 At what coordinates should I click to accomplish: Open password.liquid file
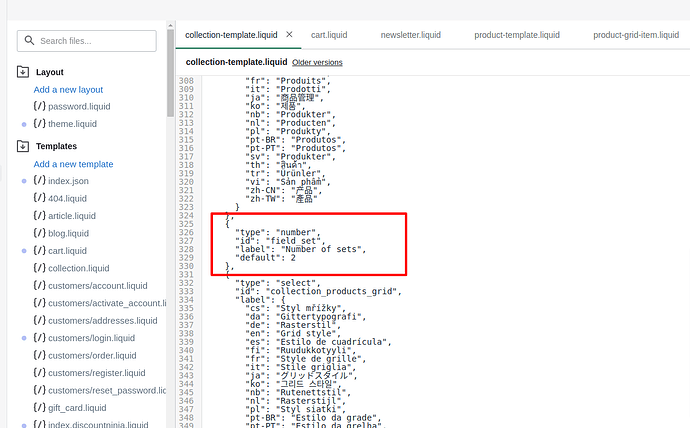point(79,106)
